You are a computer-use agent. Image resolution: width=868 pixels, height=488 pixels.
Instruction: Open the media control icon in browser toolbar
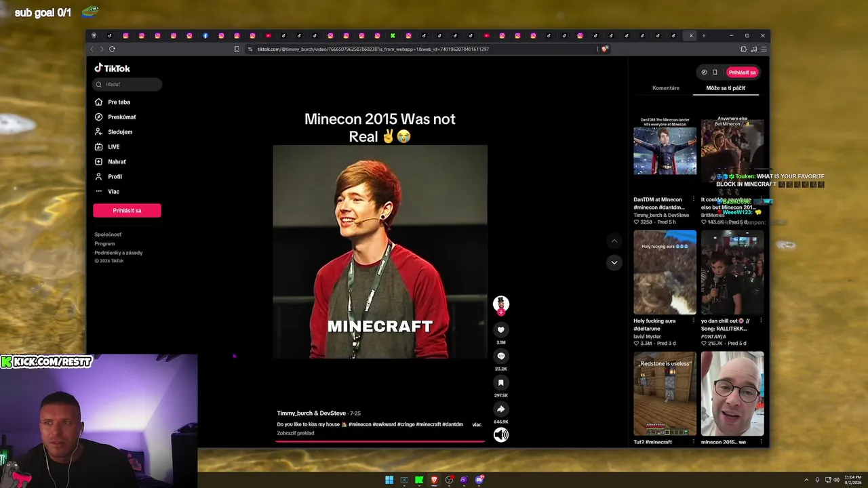tap(753, 49)
